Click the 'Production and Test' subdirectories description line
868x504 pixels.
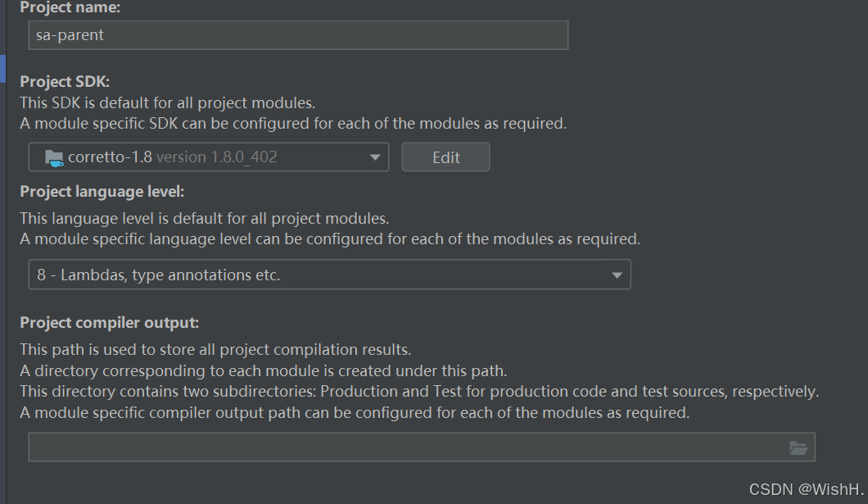tap(418, 392)
